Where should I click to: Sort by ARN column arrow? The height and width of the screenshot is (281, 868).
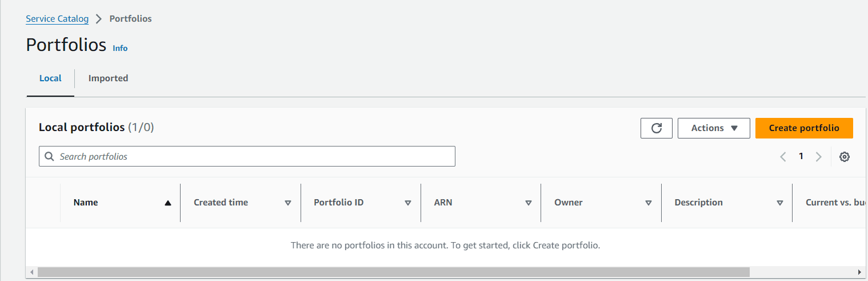coord(529,203)
